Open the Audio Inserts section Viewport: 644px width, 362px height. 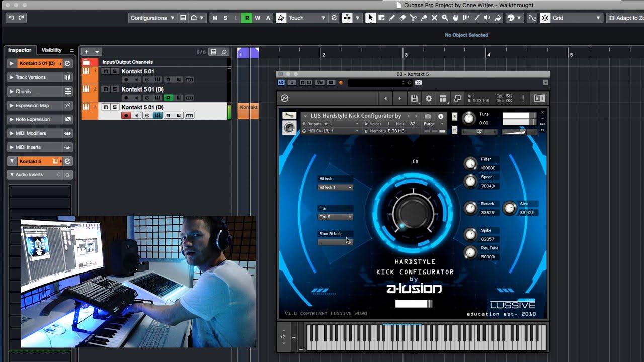click(40, 175)
